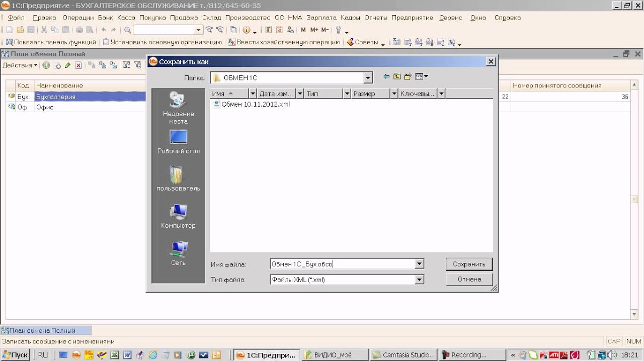The height and width of the screenshot is (362, 644).
Task: Expand the search box dropdown in main toolbar
Action: click(x=198, y=30)
